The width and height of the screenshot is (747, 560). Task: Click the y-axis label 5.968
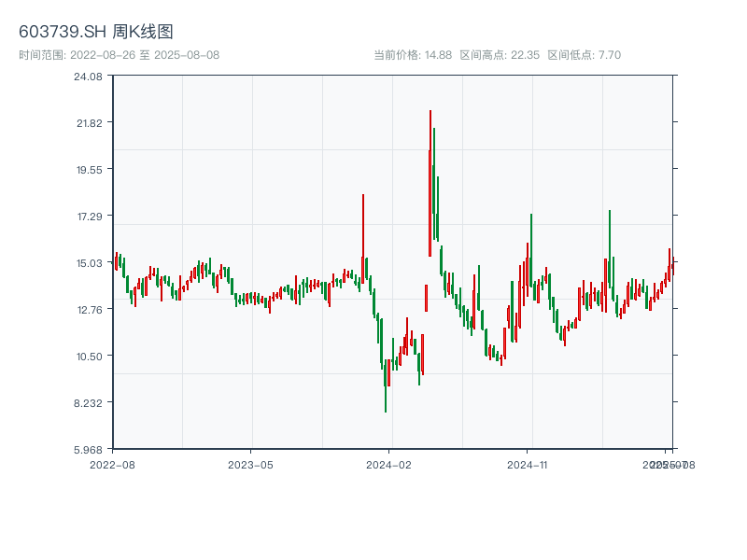(88, 450)
